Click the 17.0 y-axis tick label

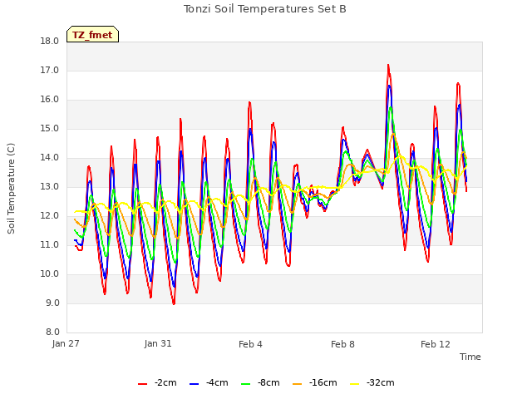click(50, 70)
